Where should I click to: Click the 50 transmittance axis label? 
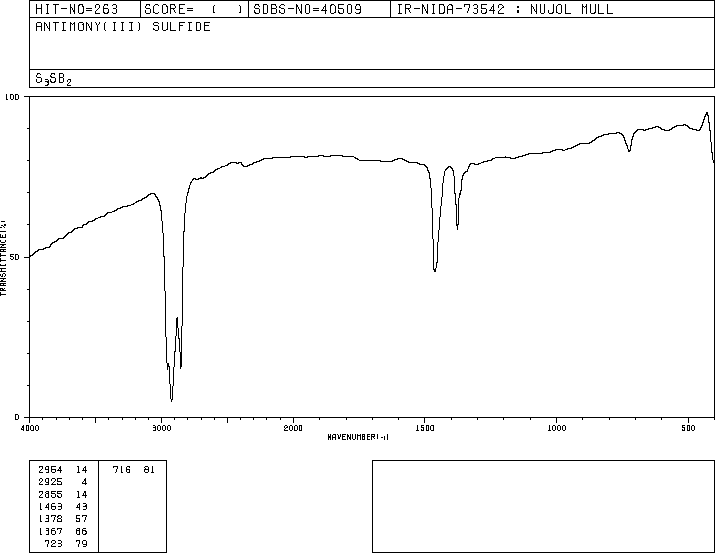[x=15, y=257]
